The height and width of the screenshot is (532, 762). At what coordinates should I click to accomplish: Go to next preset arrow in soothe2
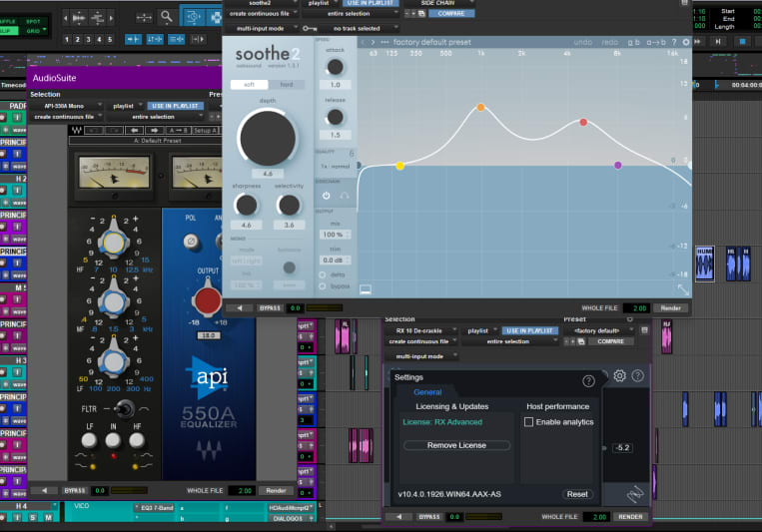374,42
